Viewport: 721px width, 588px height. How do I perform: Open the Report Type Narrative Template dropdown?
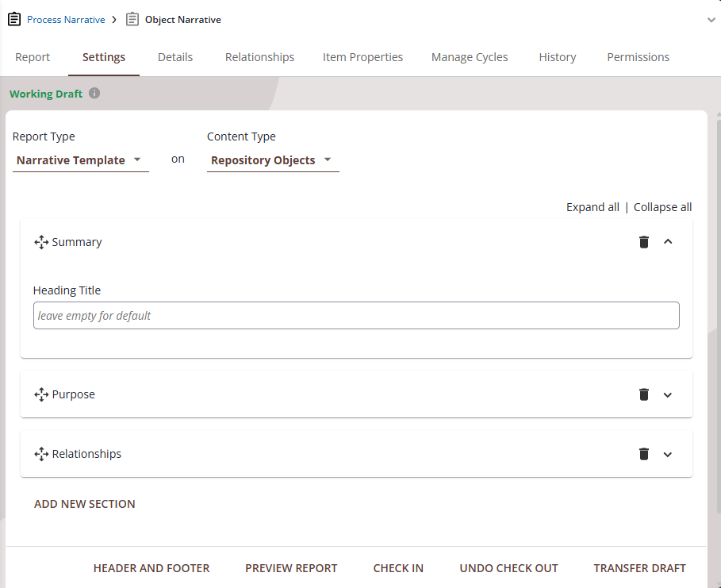click(x=80, y=160)
